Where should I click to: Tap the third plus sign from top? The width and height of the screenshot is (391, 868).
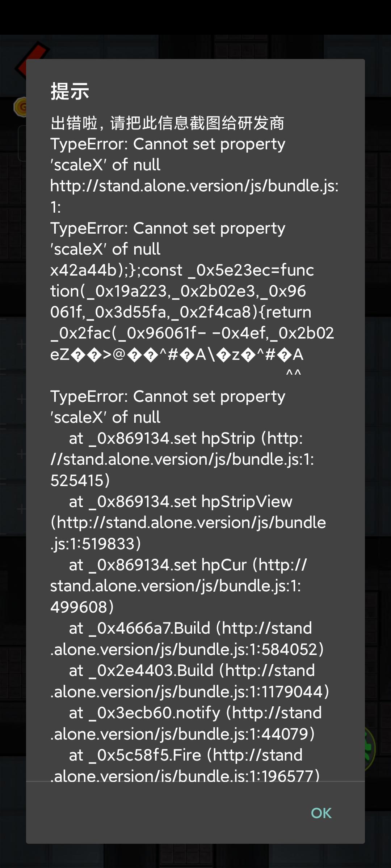21,454
